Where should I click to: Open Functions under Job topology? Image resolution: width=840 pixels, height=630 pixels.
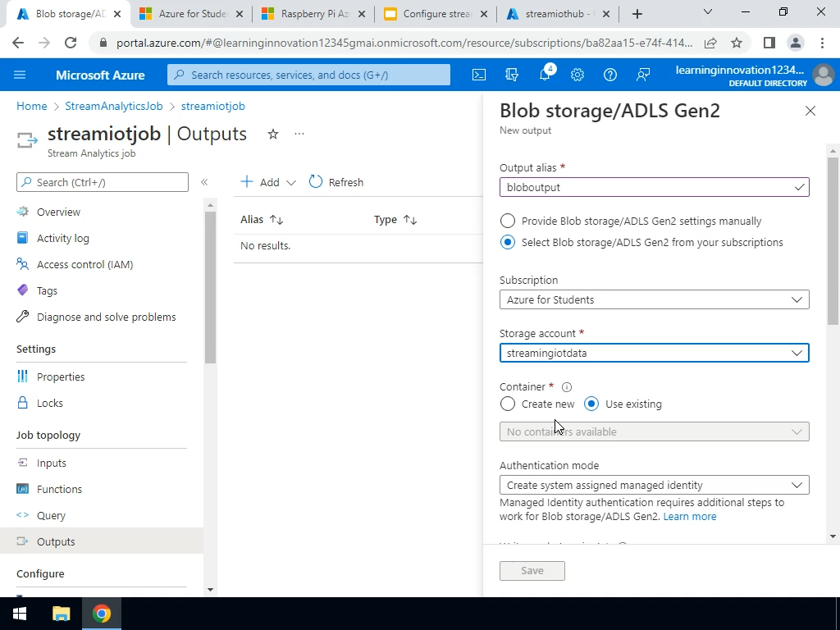click(59, 490)
